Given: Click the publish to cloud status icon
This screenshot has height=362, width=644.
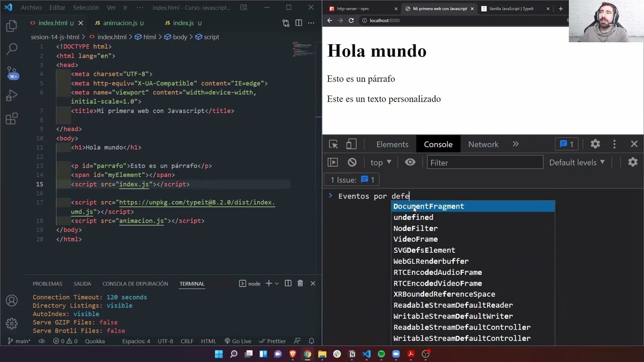Looking at the screenshot, I should click(x=42, y=341).
